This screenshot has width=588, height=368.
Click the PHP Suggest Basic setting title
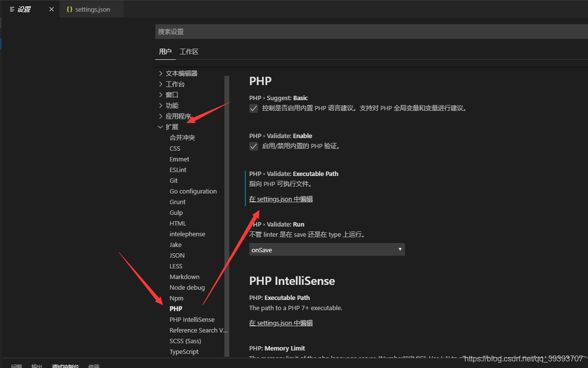click(278, 98)
